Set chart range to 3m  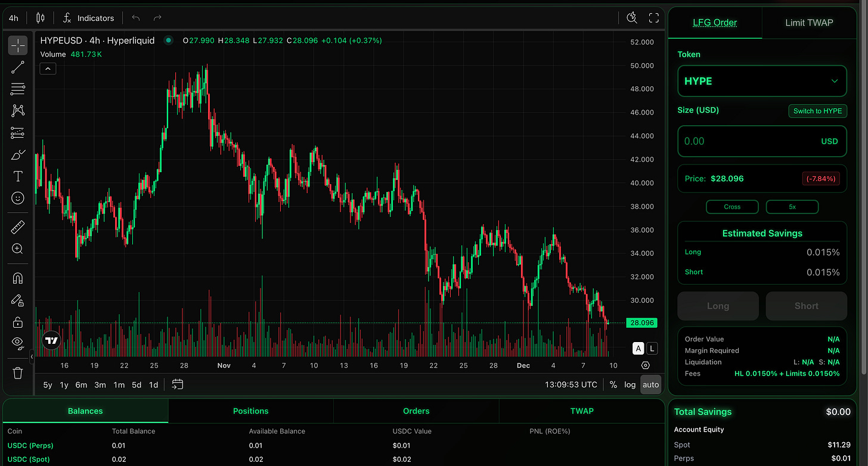(100, 385)
